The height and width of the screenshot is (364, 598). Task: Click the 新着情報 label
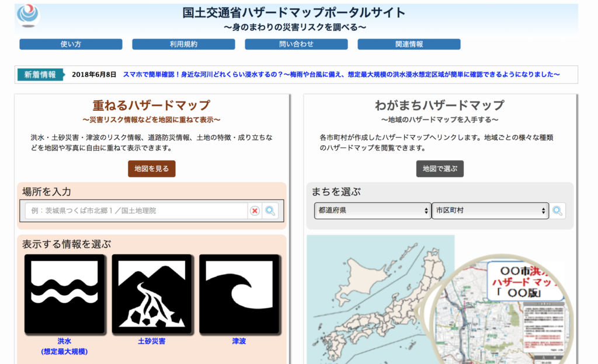40,75
